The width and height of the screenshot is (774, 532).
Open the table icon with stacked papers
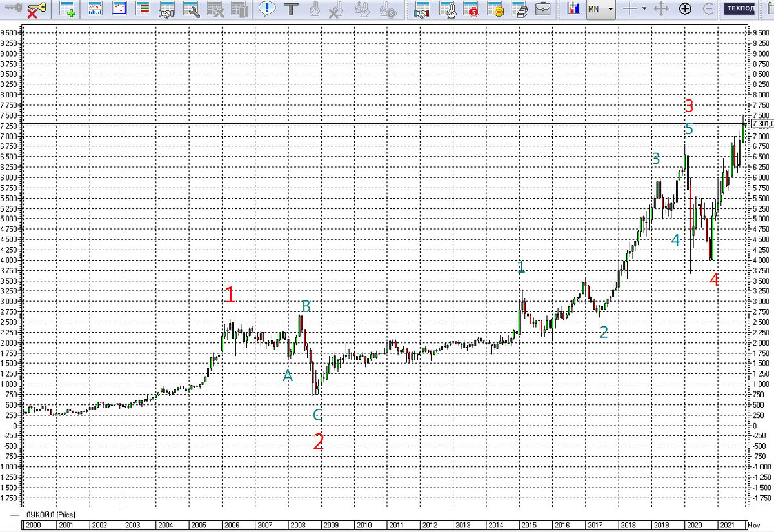pyautogui.click(x=520, y=9)
